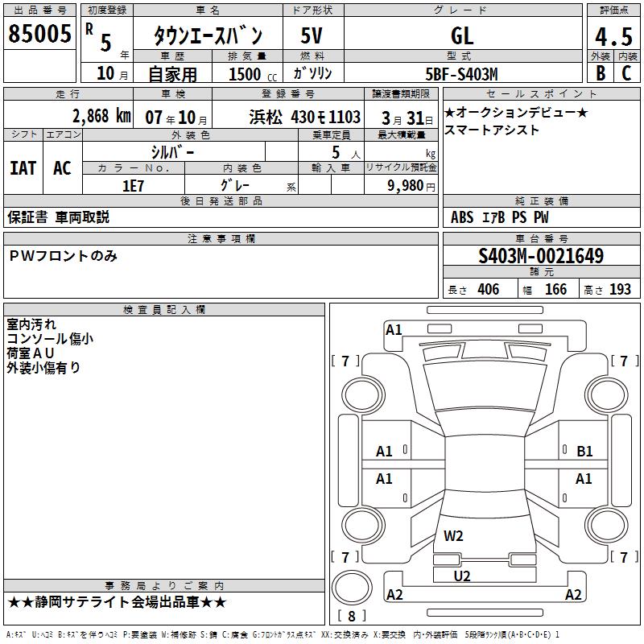Click inspector note 荷室AU
This screenshot has height=644, width=644.
point(30,353)
